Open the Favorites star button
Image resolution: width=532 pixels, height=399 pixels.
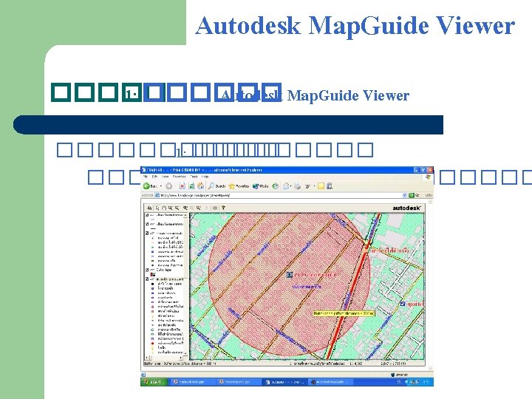point(239,186)
